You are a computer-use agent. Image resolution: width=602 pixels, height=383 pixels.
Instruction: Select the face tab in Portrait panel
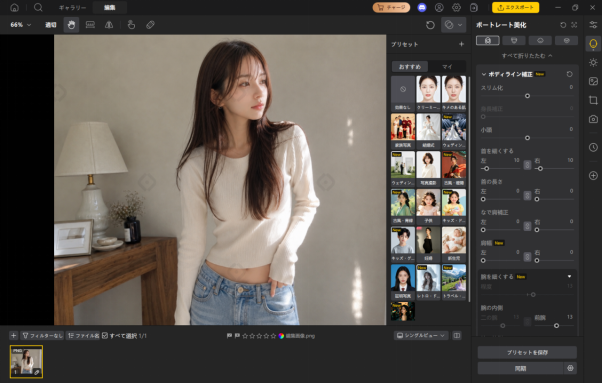coord(514,40)
